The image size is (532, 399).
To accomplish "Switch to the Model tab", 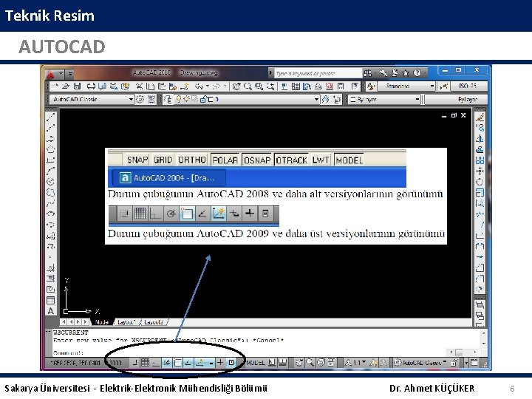I will (x=102, y=322).
